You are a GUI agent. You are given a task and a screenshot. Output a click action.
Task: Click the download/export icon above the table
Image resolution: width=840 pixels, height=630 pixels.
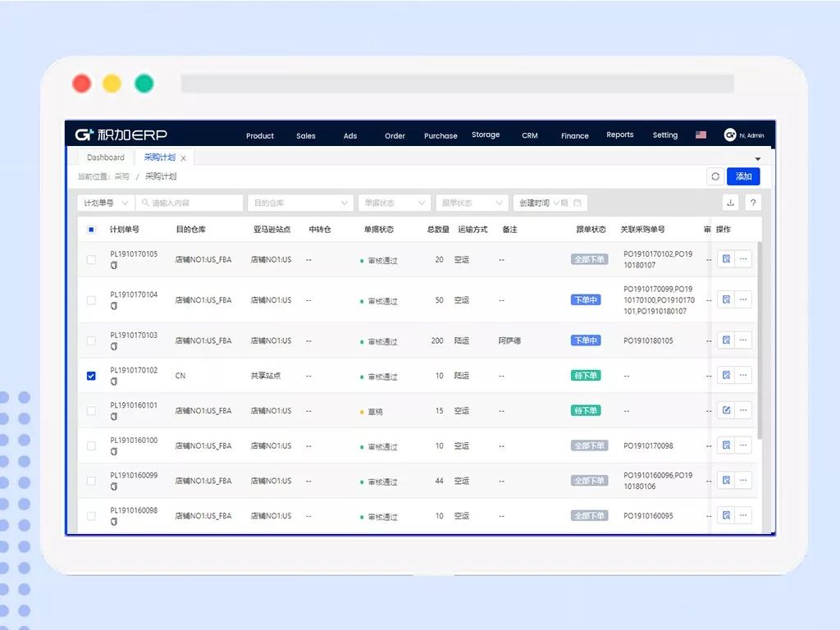point(730,203)
